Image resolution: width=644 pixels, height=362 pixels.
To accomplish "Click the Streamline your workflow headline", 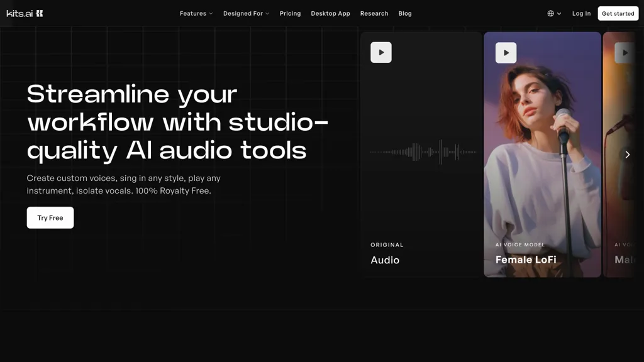I will [x=176, y=122].
